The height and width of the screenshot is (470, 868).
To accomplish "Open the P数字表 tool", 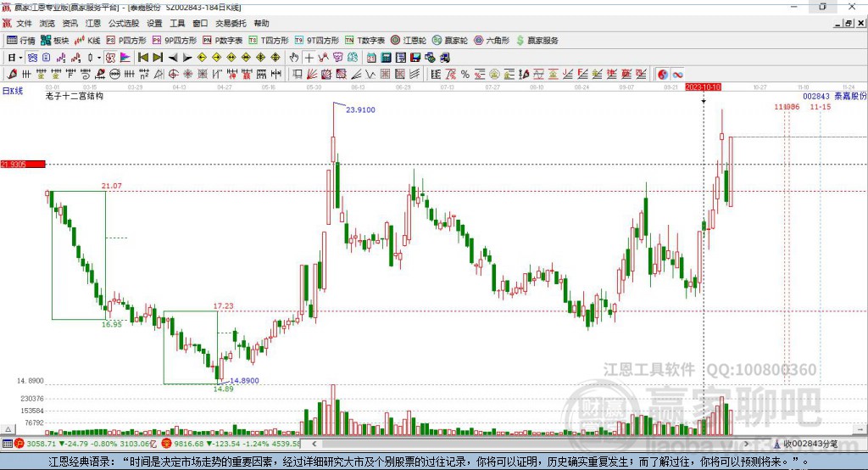I will [x=223, y=41].
